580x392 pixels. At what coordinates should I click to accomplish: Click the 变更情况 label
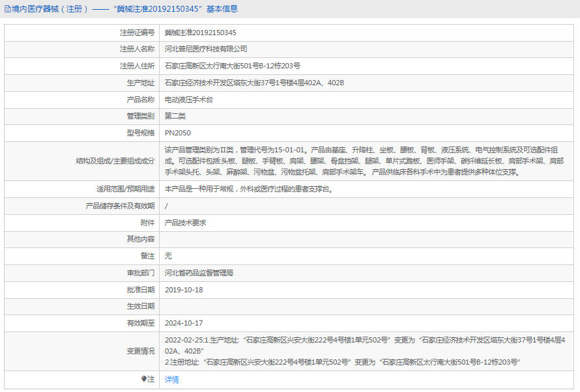click(141, 352)
